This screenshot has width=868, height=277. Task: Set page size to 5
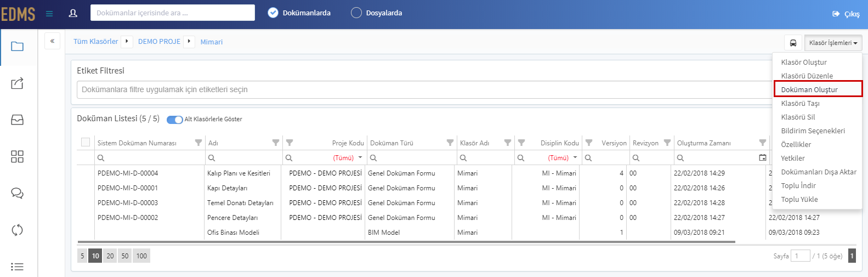pos(82,256)
